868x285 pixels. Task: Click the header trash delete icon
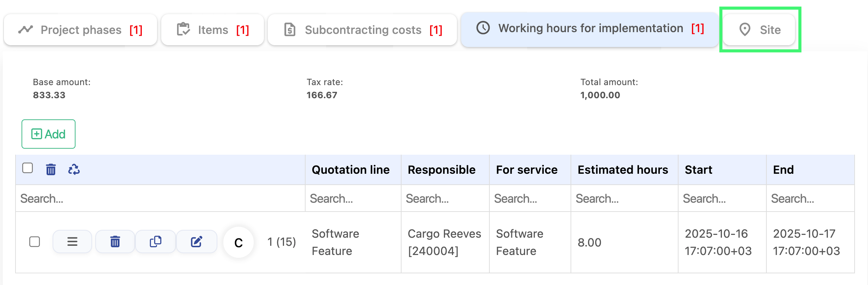(51, 170)
